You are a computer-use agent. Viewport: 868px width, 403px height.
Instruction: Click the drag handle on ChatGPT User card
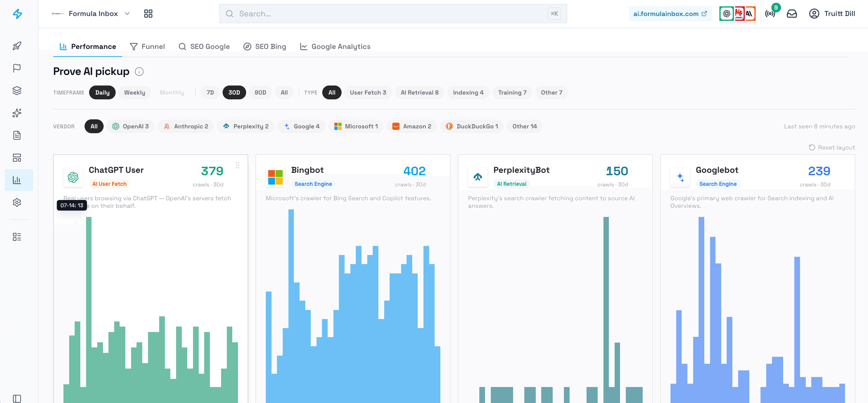[237, 165]
